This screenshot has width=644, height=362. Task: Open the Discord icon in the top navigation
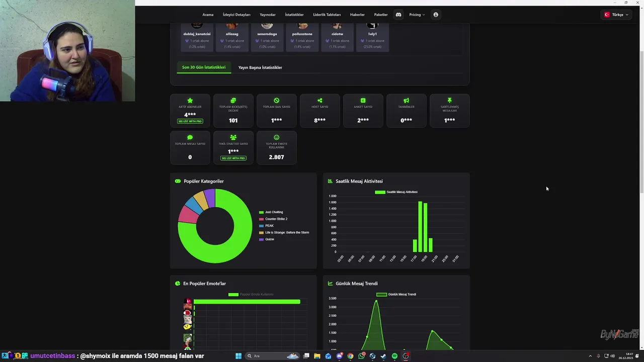pyautogui.click(x=398, y=15)
